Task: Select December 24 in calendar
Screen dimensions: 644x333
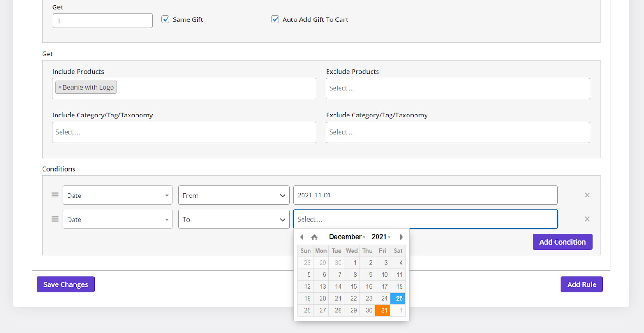Action: pyautogui.click(x=383, y=298)
